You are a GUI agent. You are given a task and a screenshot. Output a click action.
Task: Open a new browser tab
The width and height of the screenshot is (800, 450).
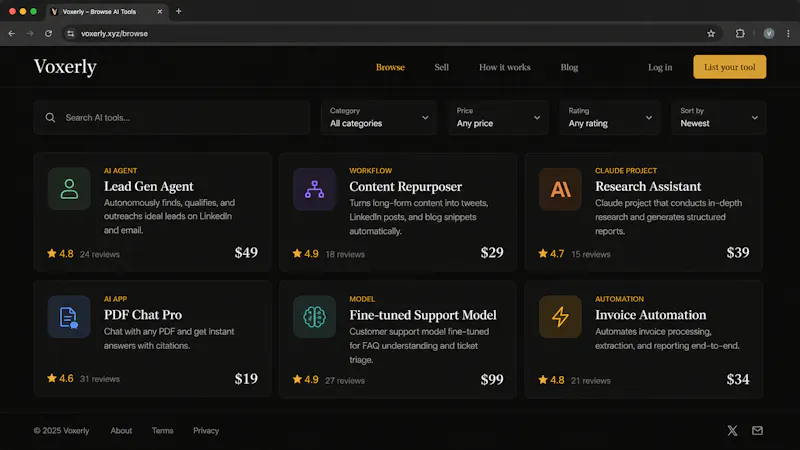(x=179, y=11)
